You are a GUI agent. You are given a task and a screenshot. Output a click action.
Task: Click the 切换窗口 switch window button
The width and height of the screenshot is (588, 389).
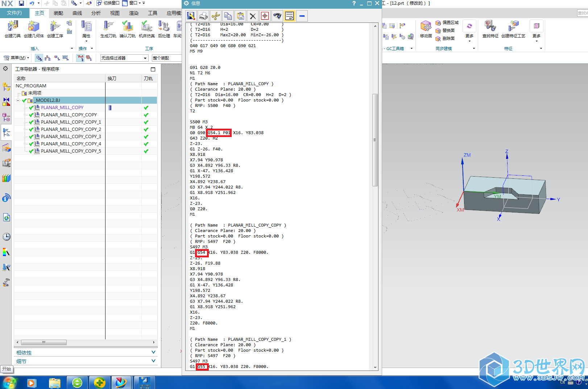(108, 3)
